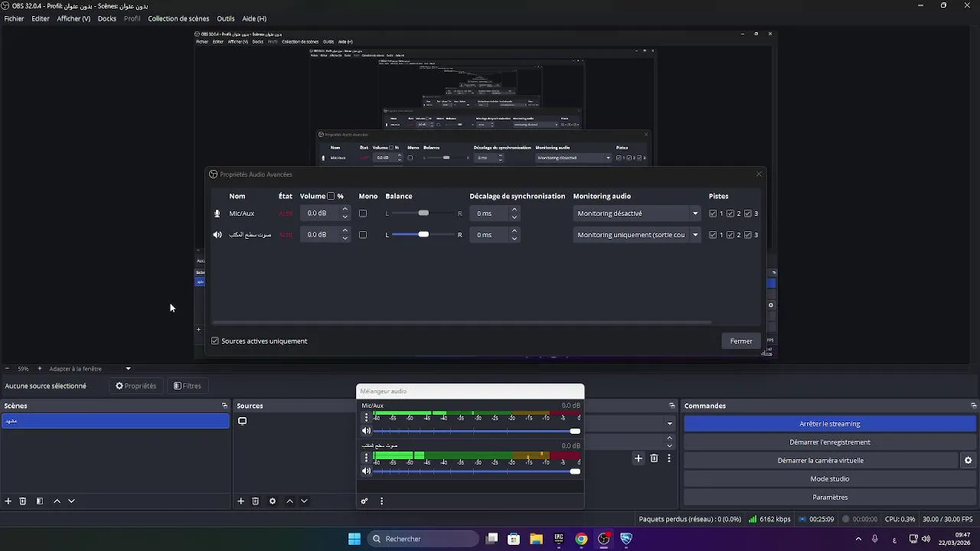Click the Mic/Aux microphone icon in Advanced Audio
This screenshot has height=551, width=980.
click(x=217, y=214)
